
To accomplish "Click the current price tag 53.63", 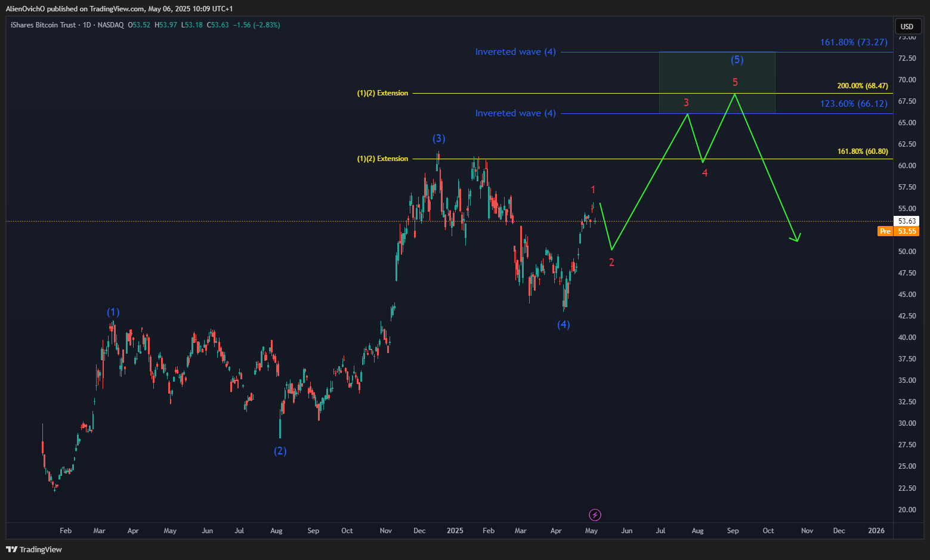I will [x=907, y=221].
